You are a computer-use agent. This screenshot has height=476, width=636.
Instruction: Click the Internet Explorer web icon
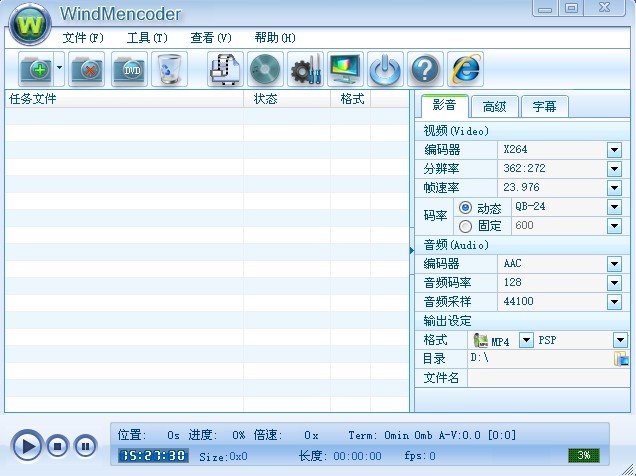click(x=465, y=69)
